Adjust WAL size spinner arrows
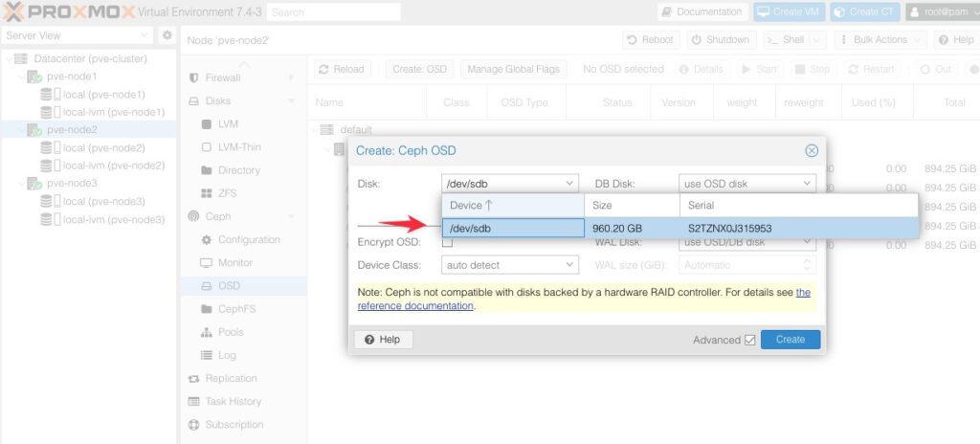 808,265
